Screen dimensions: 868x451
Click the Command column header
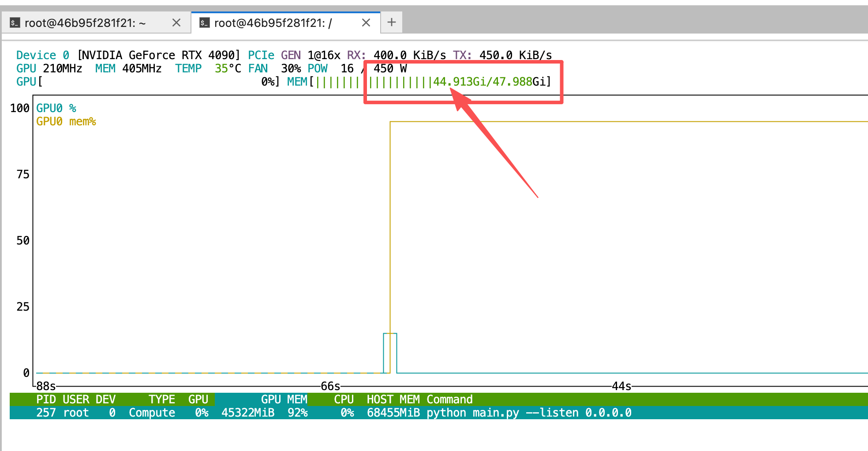click(449, 399)
